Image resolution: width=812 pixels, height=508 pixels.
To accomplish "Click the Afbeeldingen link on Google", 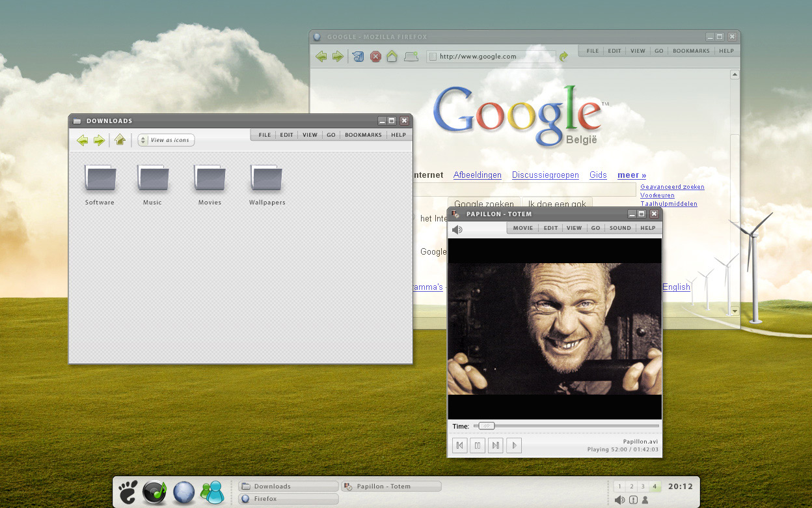I will [478, 175].
